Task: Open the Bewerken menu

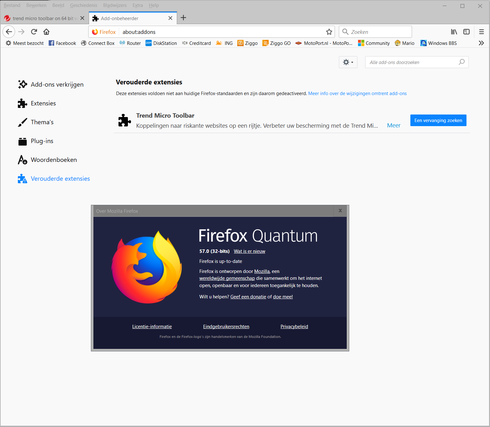Action: [x=36, y=5]
